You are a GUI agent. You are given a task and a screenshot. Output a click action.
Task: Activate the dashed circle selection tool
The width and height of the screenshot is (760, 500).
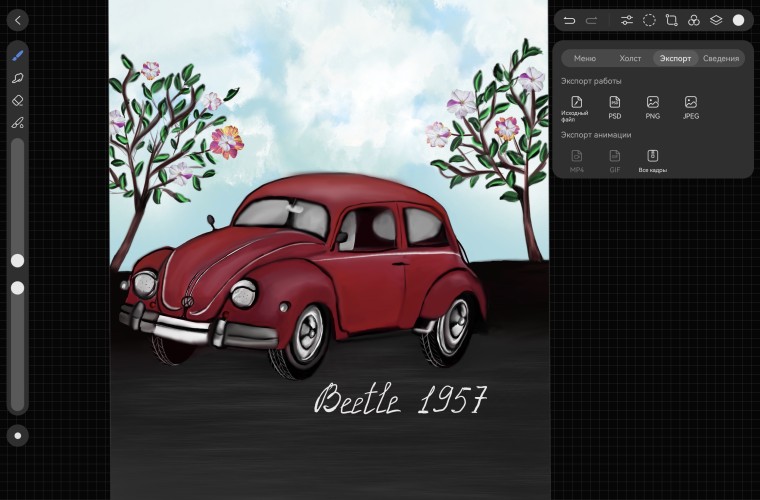coord(649,20)
